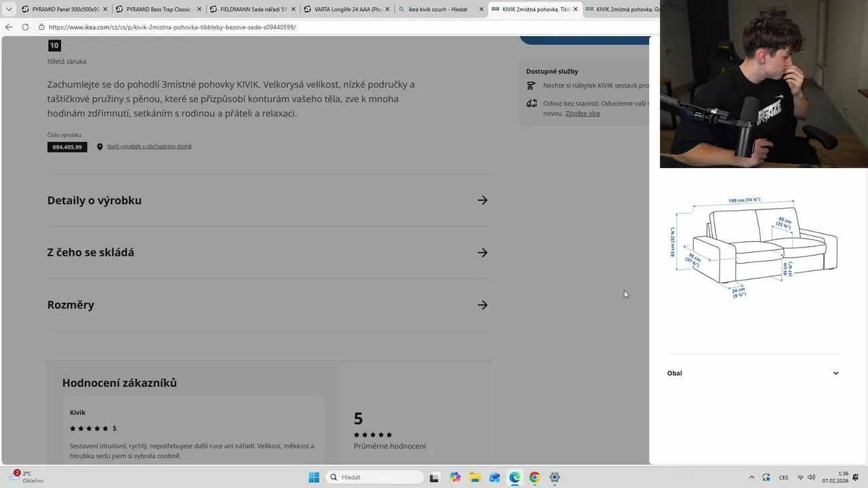
Task: Open the network Wi-Fi tray icon
Action: 800,477
